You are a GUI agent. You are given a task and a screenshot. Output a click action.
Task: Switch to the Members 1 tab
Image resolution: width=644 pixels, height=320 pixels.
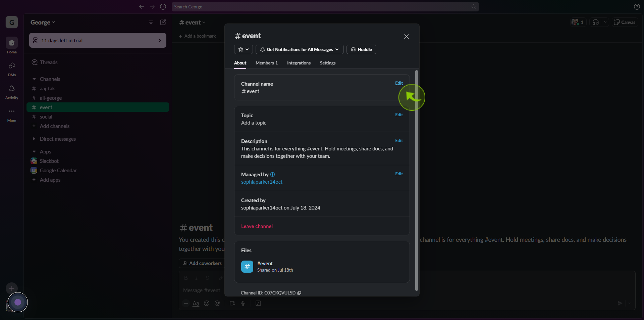[x=267, y=63]
